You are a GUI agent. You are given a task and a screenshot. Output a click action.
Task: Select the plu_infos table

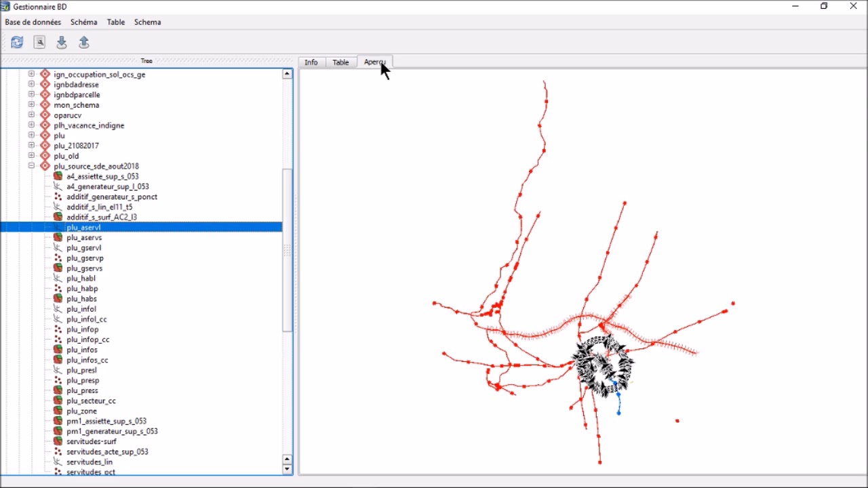click(82, 350)
